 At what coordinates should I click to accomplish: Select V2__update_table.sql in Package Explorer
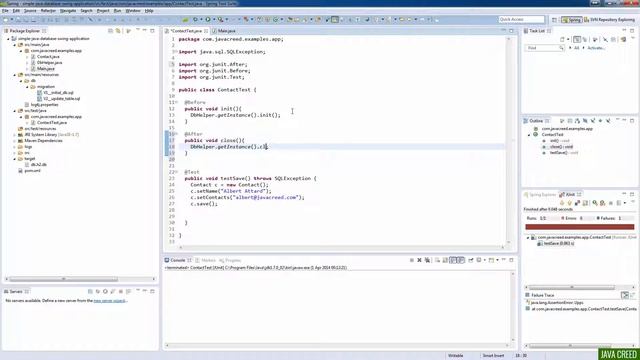coord(61,98)
